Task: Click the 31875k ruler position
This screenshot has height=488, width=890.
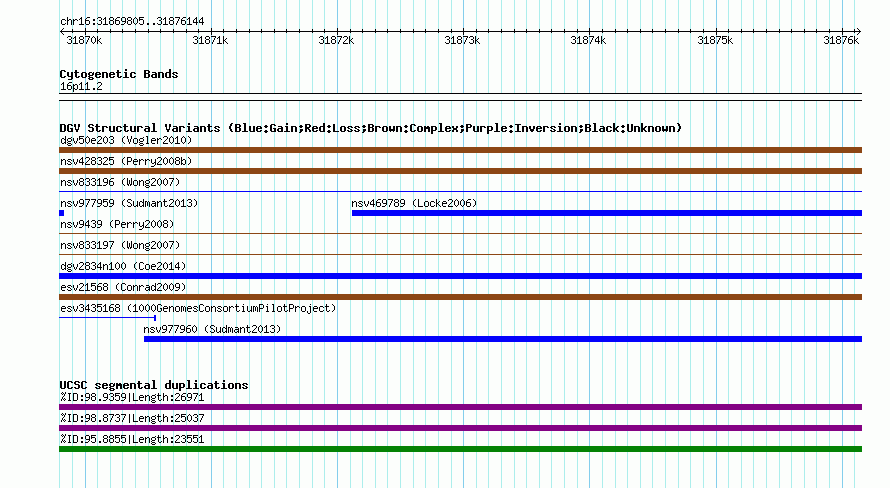Action: [x=715, y=40]
